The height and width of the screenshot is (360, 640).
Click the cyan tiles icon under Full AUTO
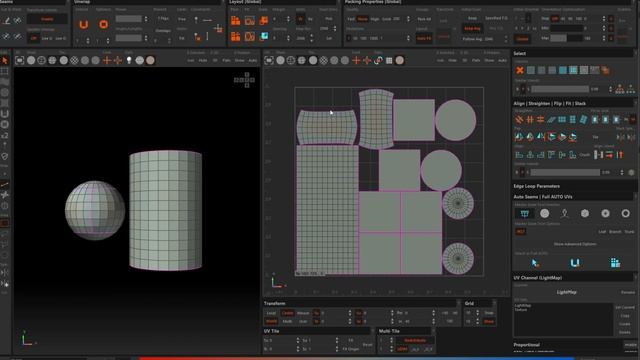coord(615,263)
